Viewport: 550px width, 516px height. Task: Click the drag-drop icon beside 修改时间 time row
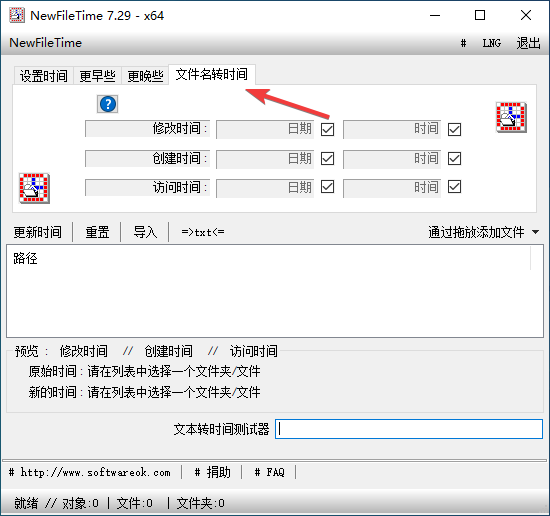[x=511, y=117]
